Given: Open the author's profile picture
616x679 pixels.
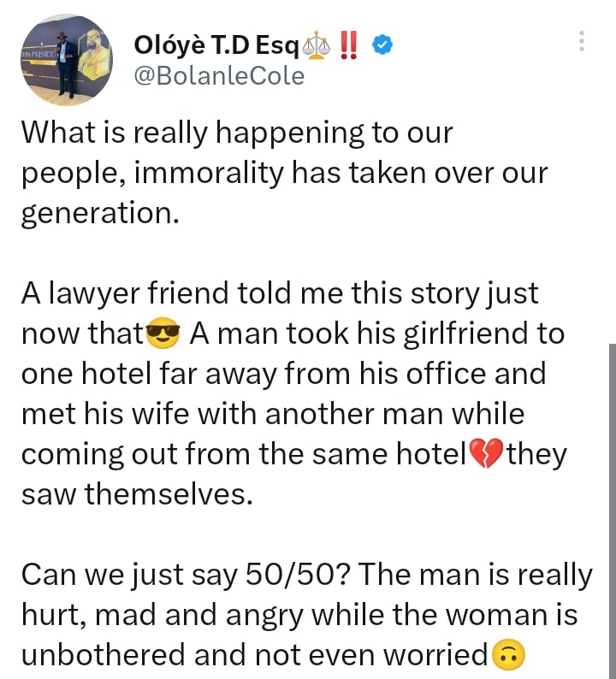Looking at the screenshot, I should tap(65, 58).
